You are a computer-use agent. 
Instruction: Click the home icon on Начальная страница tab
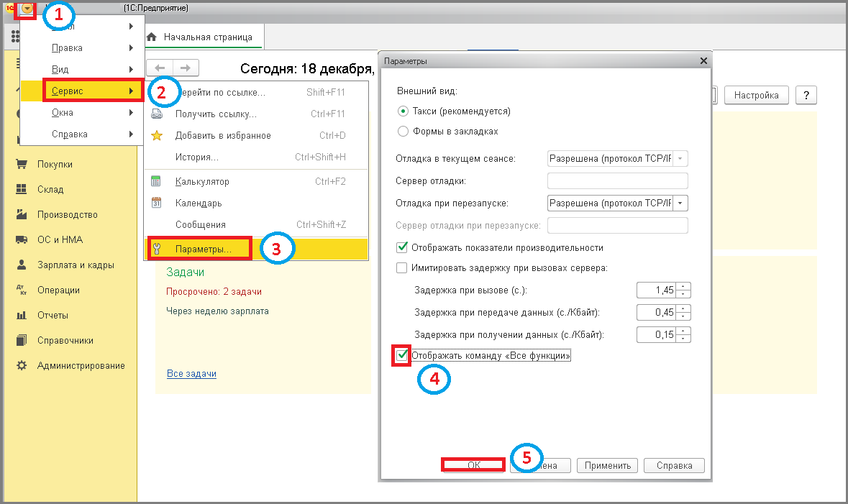pyautogui.click(x=152, y=37)
